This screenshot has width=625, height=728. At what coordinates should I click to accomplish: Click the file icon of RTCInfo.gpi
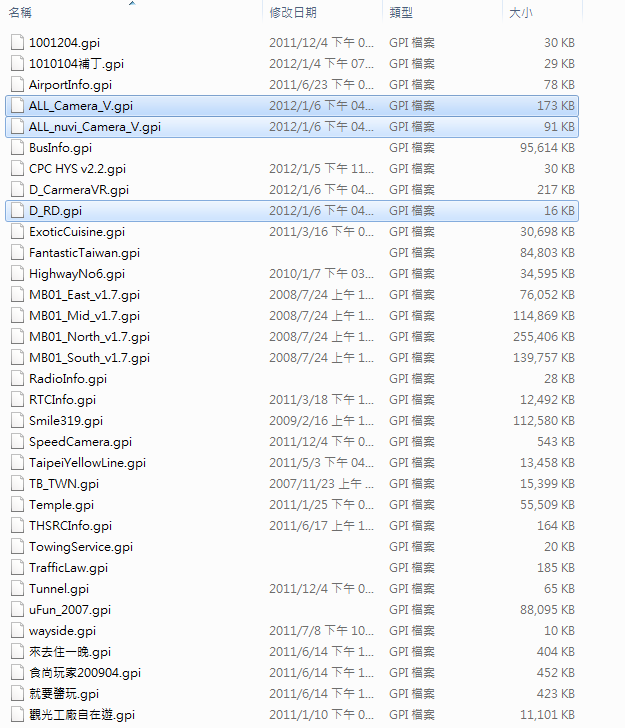point(18,399)
